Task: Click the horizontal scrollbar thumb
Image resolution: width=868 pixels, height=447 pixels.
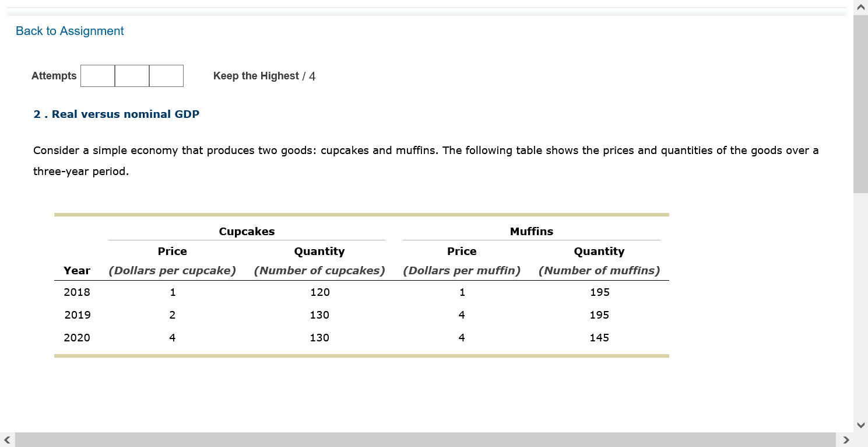Action: pyautogui.click(x=425, y=439)
